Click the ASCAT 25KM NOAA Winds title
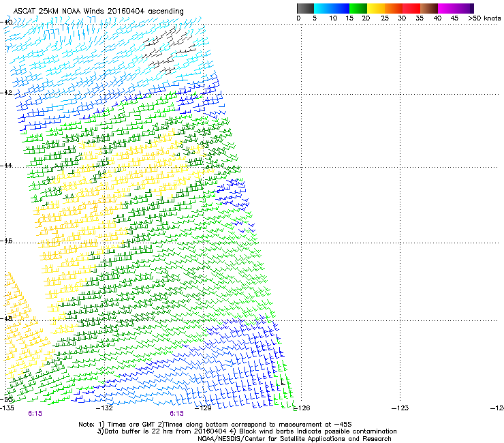This screenshot has width=504, height=443. [x=98, y=12]
